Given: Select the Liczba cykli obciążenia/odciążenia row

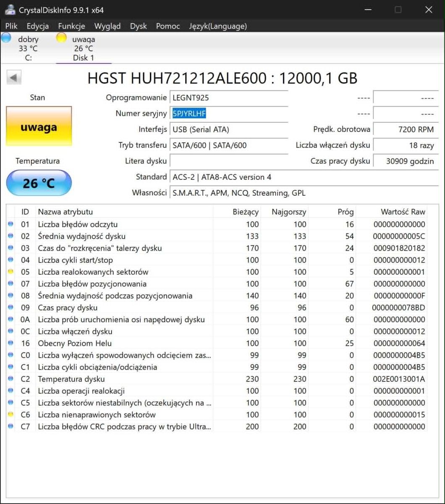Looking at the screenshot, I should coord(217,367).
